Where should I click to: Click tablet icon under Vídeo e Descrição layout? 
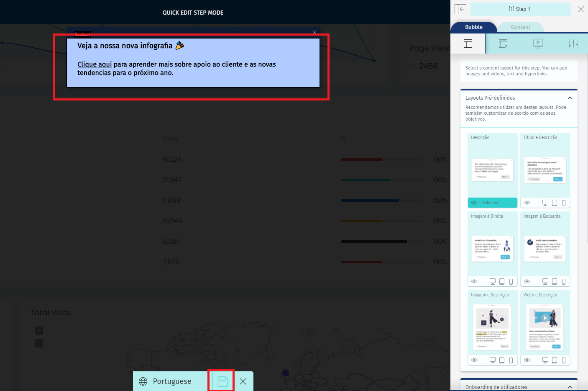point(555,360)
